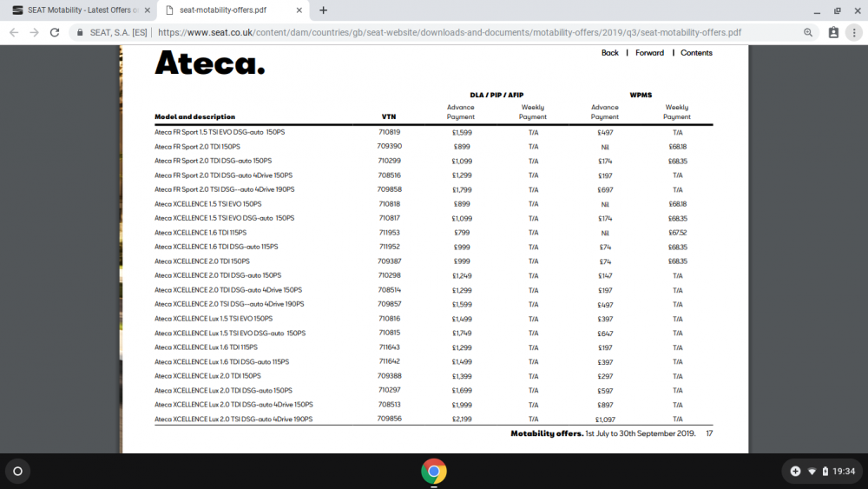Viewport: 868px width, 489px height.
Task: Open status tray showing 19:34 clock
Action: [823, 472]
